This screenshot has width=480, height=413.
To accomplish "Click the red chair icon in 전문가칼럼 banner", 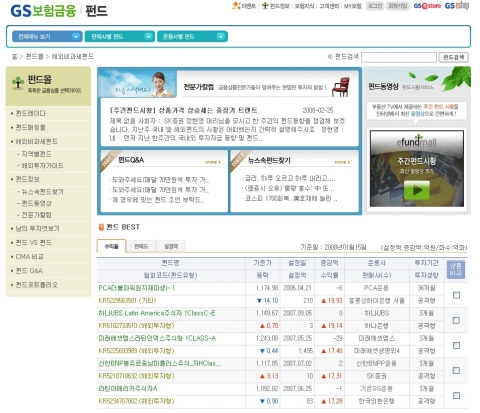I will (x=341, y=87).
